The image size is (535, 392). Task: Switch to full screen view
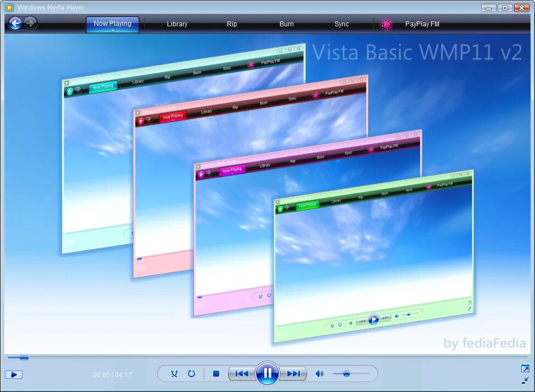tap(525, 368)
